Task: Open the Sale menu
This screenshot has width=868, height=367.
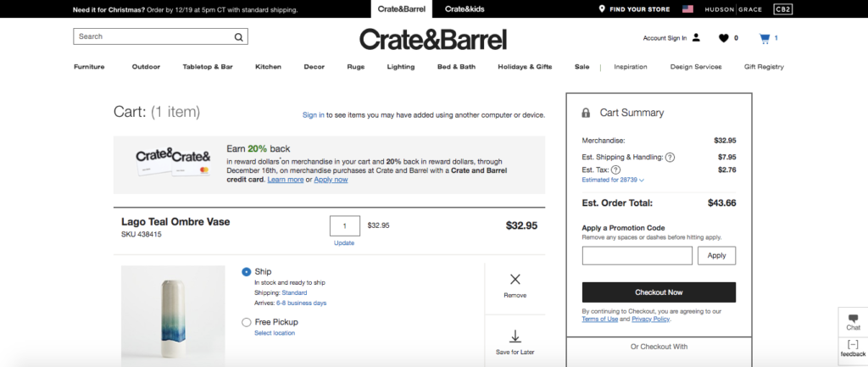Action: [581, 67]
